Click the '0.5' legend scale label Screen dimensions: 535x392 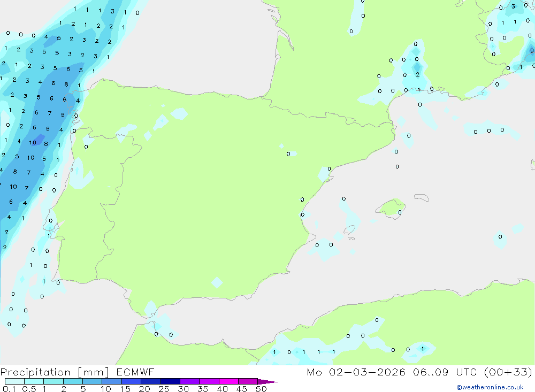pyautogui.click(x=29, y=389)
